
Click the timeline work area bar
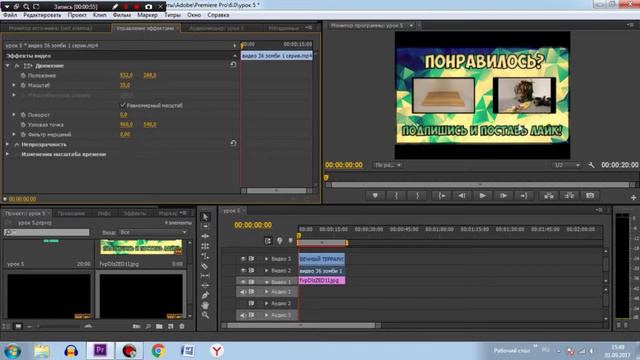click(x=322, y=243)
